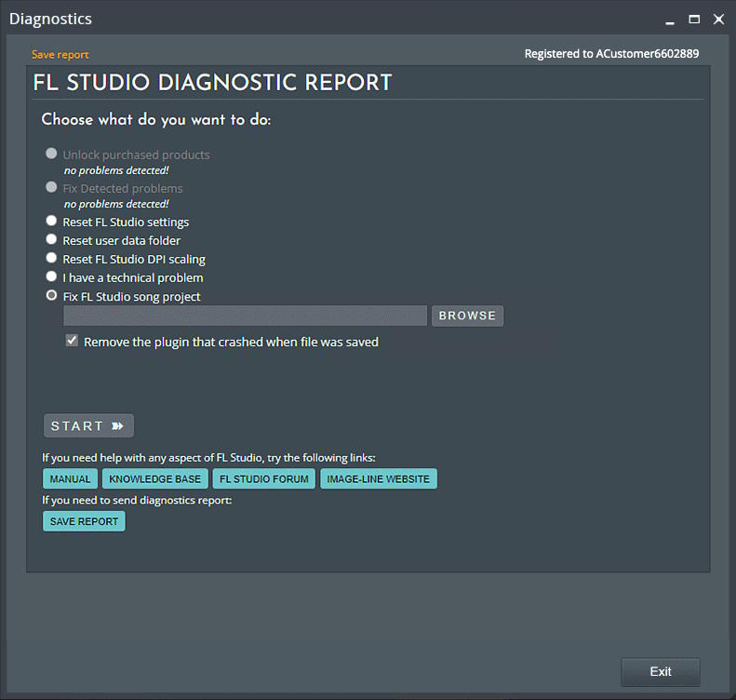
Task: Select I have a technical problem
Action: 52,277
